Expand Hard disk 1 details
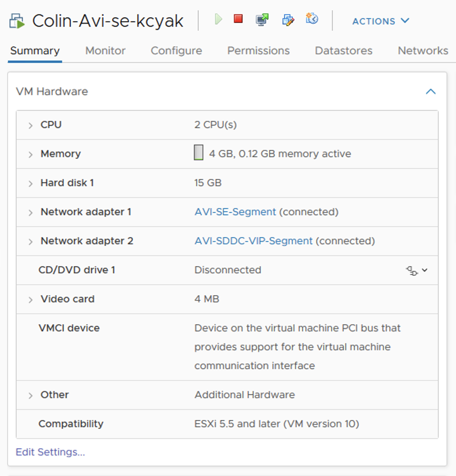The height and width of the screenshot is (476, 456). click(x=30, y=183)
